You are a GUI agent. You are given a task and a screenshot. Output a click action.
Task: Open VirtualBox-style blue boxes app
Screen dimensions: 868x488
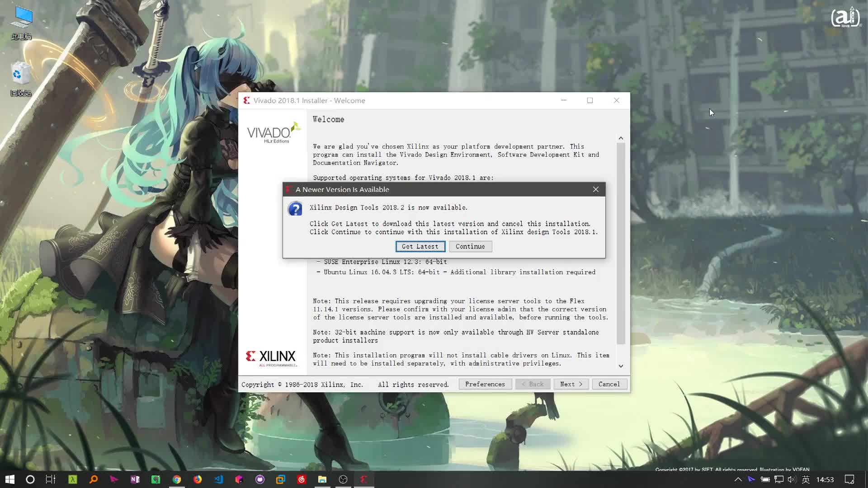(281, 479)
